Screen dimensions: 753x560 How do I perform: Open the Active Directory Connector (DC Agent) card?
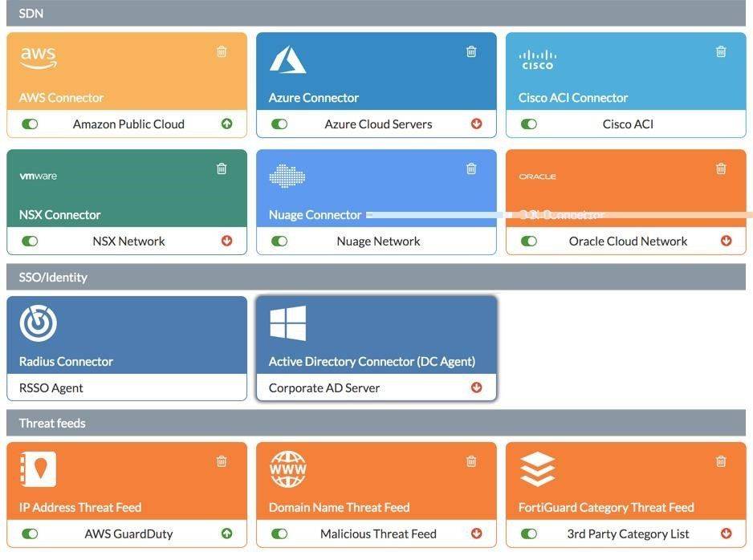(x=376, y=348)
